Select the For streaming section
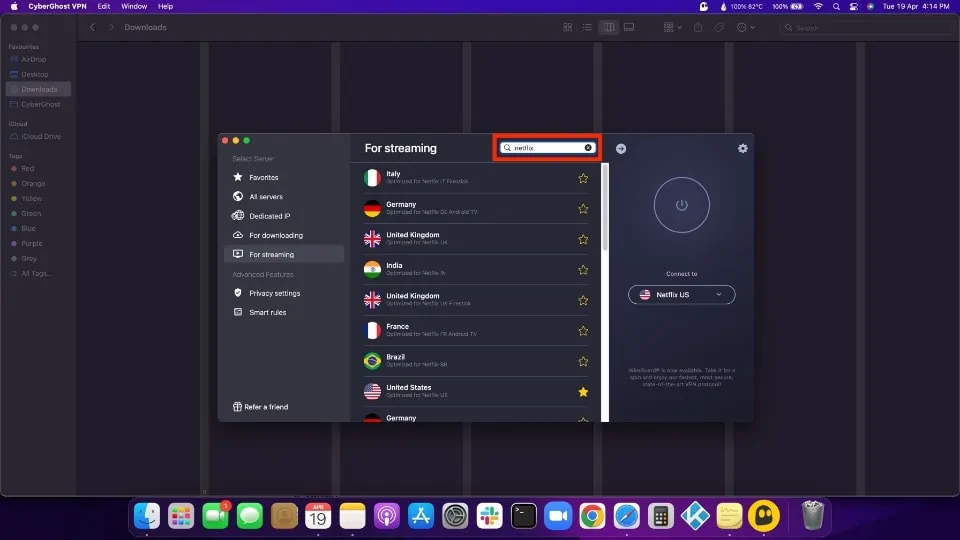Screen dimensions: 960x540 click(284, 254)
